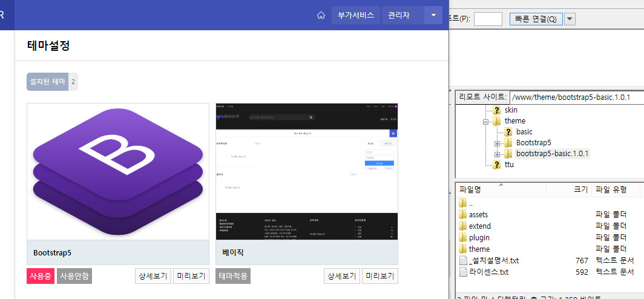The height and width of the screenshot is (299, 644).
Task: Click the 사용안함 button under Bootstrap5
Action: [x=74, y=276]
